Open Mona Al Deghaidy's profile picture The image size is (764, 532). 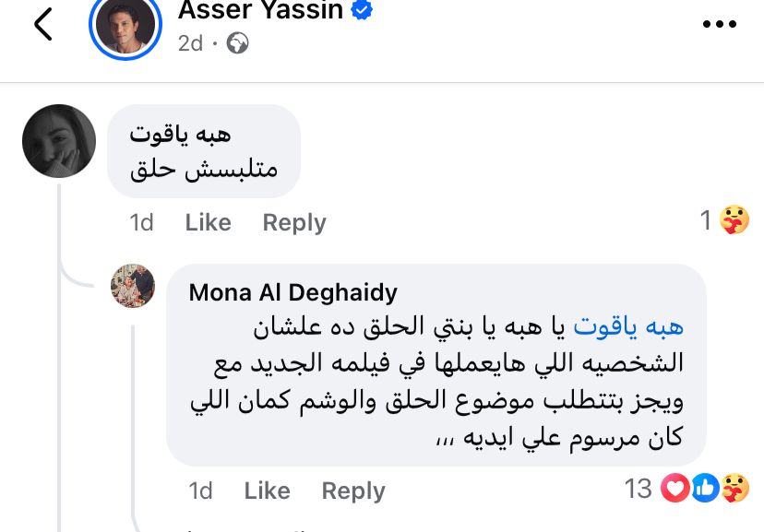coord(133,286)
